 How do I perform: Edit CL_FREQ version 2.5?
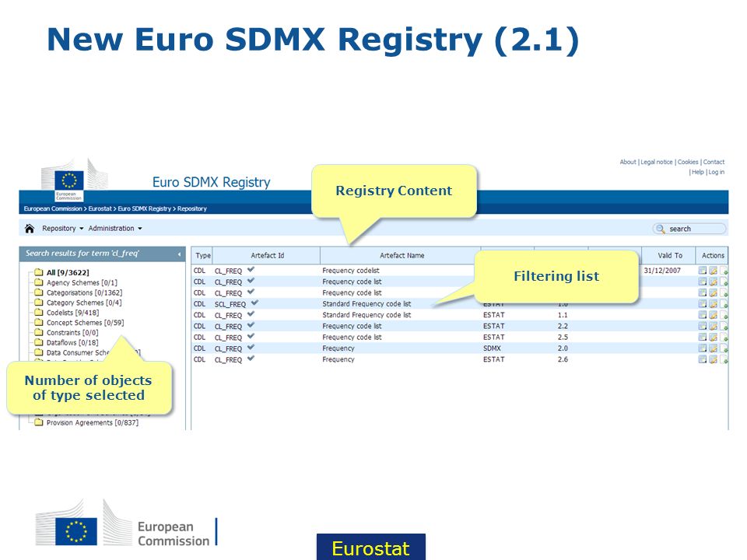coord(714,337)
